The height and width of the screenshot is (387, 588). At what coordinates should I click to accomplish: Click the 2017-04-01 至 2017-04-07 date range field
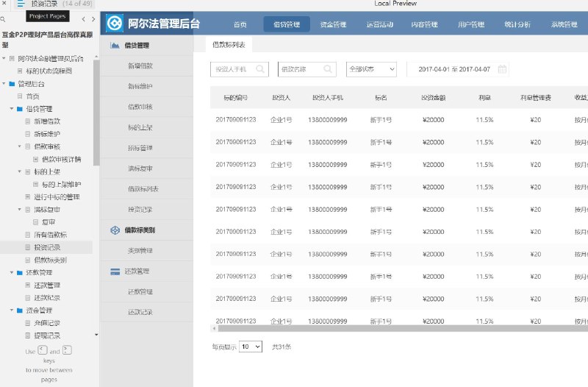tap(457, 69)
